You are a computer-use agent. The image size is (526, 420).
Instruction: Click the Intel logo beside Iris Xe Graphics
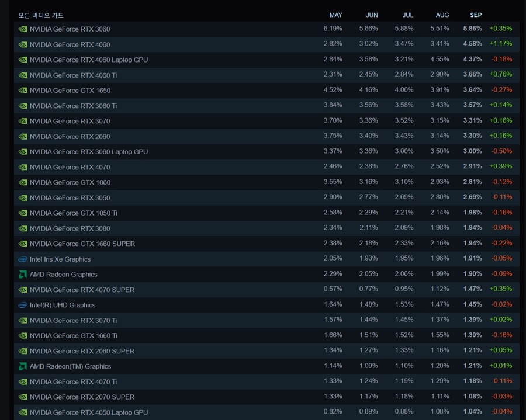point(22,259)
